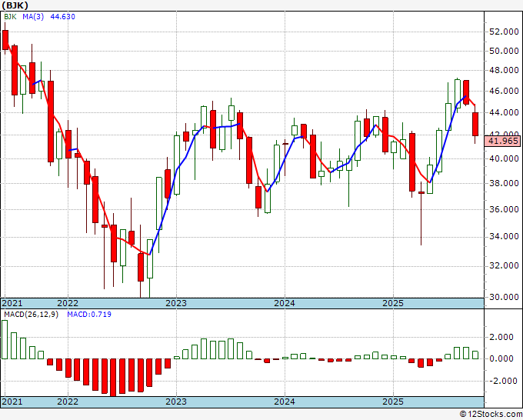The width and height of the screenshot is (523, 420).
Task: Click 2021 on the MACD timeline
Action: tap(12, 402)
